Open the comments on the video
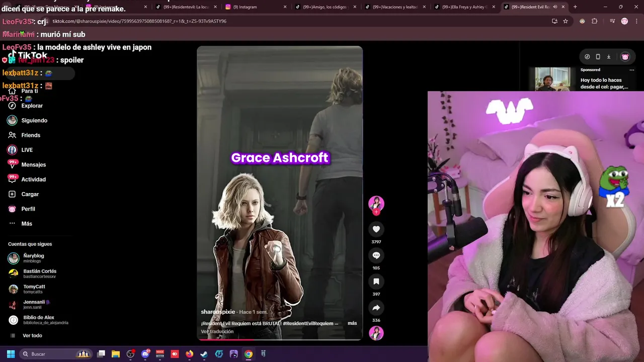This screenshot has width=644, height=362. [376, 255]
